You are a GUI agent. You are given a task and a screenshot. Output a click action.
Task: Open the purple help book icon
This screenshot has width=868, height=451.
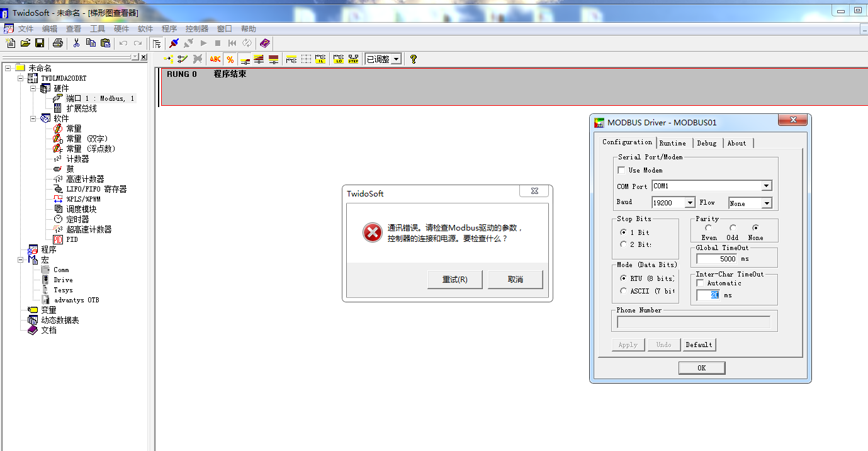pyautogui.click(x=265, y=43)
